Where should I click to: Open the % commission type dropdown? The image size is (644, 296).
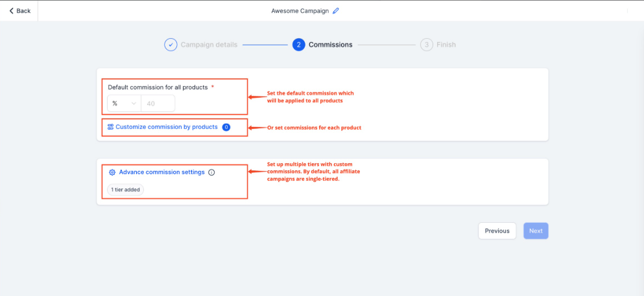[124, 104]
